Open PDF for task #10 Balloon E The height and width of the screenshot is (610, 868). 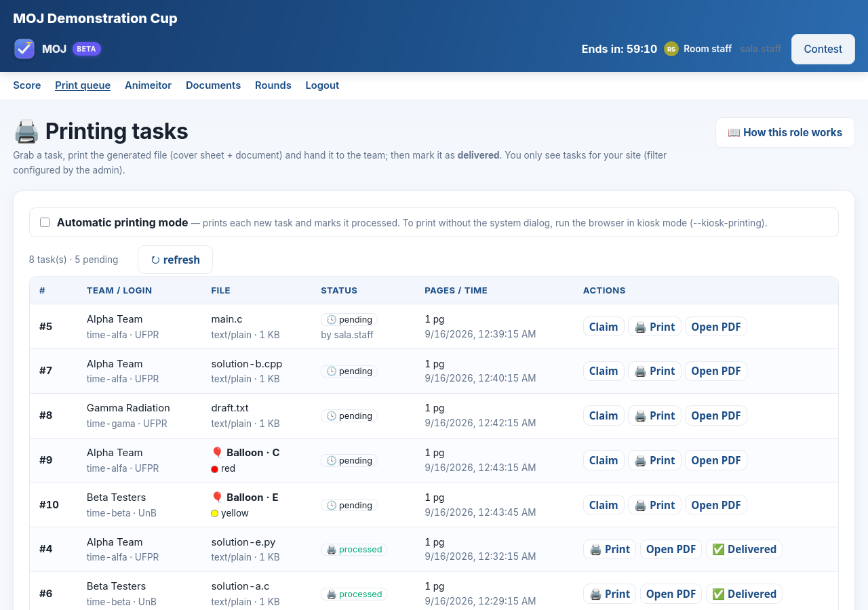click(x=715, y=505)
